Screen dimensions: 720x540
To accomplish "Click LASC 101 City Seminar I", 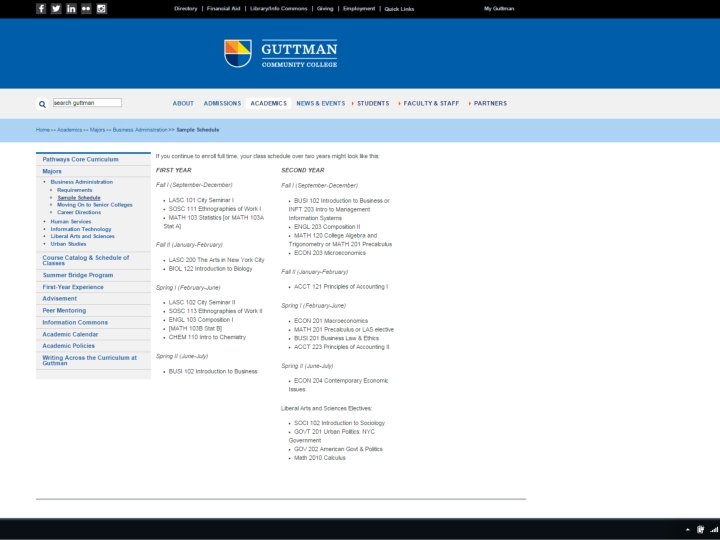I will pyautogui.click(x=201, y=200).
